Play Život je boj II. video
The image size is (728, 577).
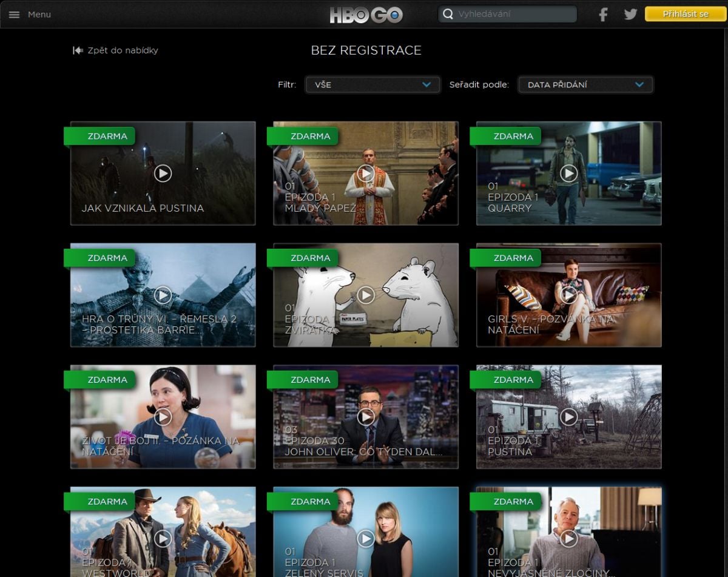[x=163, y=417]
